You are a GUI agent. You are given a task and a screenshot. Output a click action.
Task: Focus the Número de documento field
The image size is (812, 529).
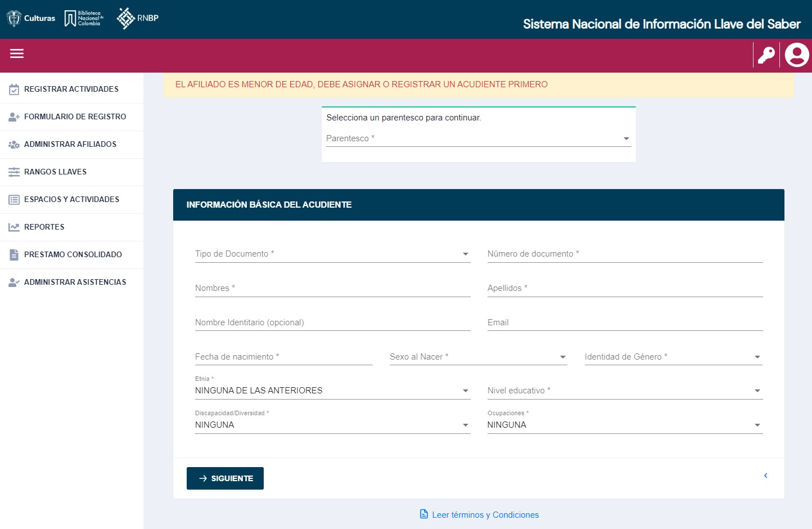point(625,254)
